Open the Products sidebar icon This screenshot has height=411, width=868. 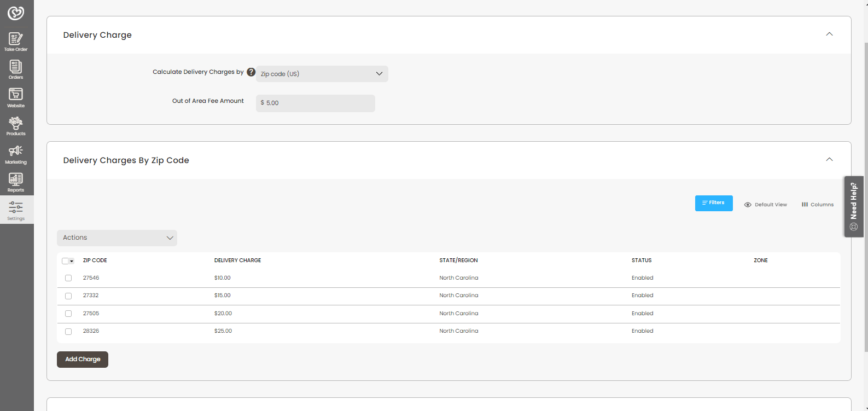16,126
